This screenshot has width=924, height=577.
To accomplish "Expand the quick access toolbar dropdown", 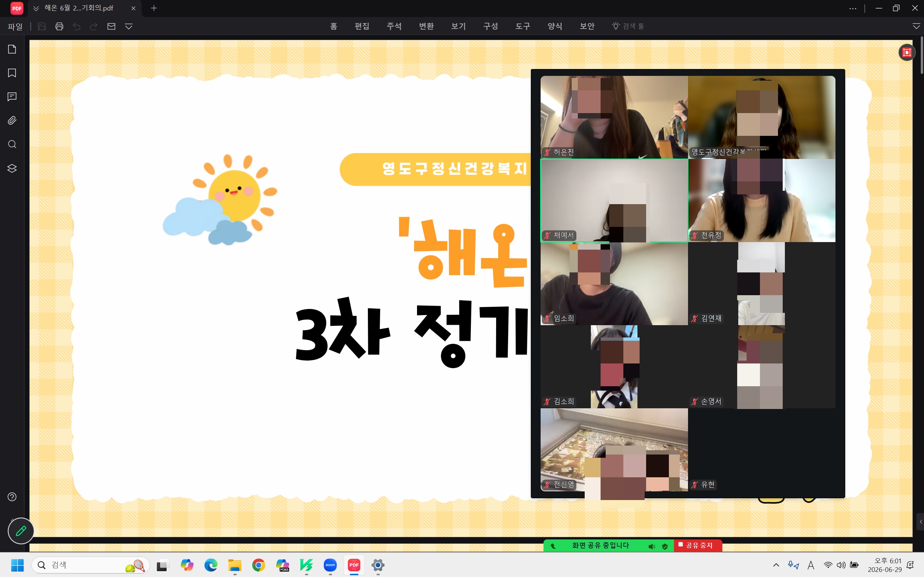I will pyautogui.click(x=129, y=26).
